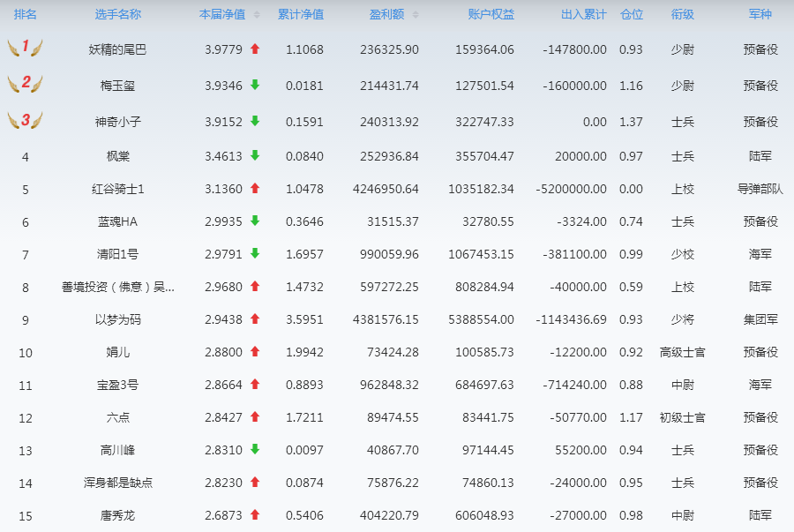Viewport: 794px width, 532px height.
Task: Click the 选手名称 column header
Action: click(x=117, y=15)
